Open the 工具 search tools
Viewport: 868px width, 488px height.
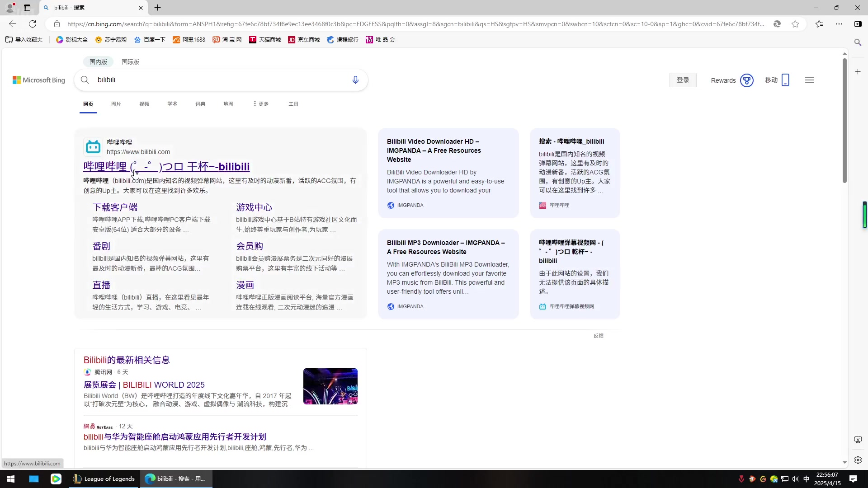coord(293,104)
